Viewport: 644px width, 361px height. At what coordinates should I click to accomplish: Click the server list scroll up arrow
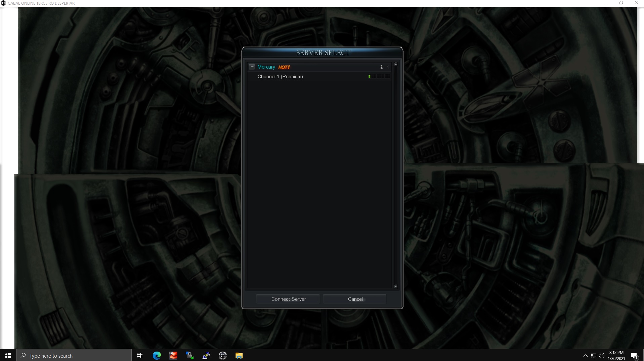tap(396, 64)
